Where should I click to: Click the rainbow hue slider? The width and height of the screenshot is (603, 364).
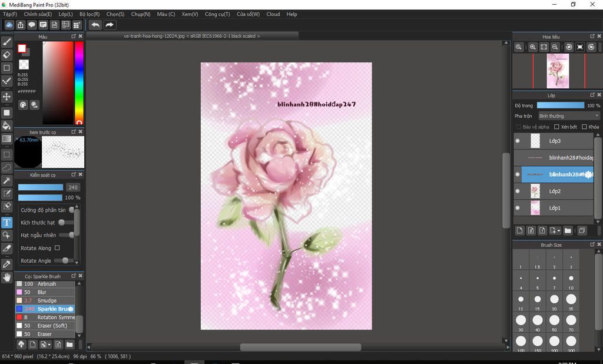(x=79, y=82)
